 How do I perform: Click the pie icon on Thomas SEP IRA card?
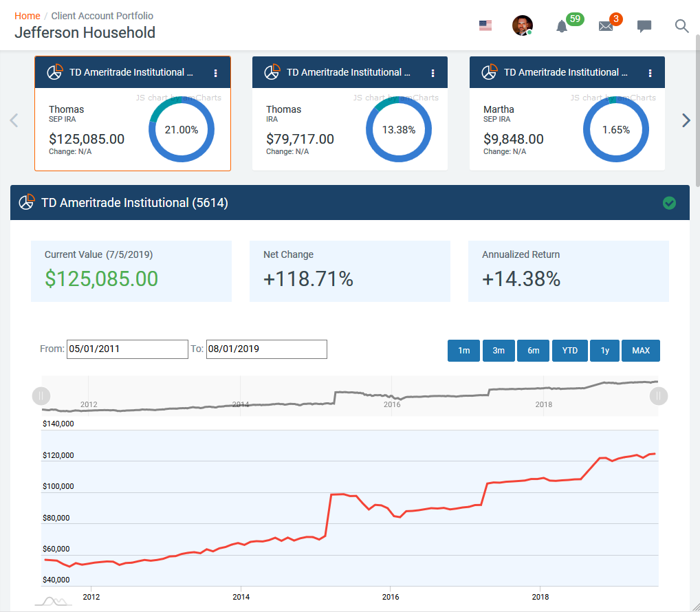(x=55, y=72)
